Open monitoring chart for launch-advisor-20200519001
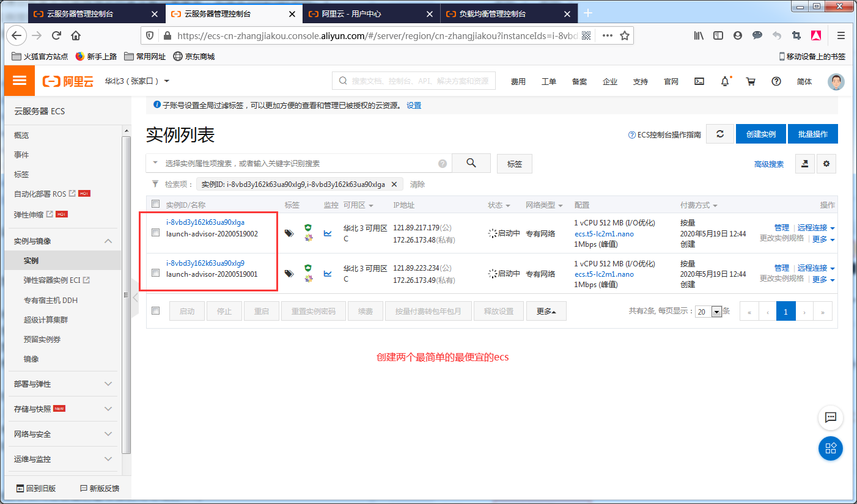The width and height of the screenshot is (857, 504). click(x=326, y=273)
